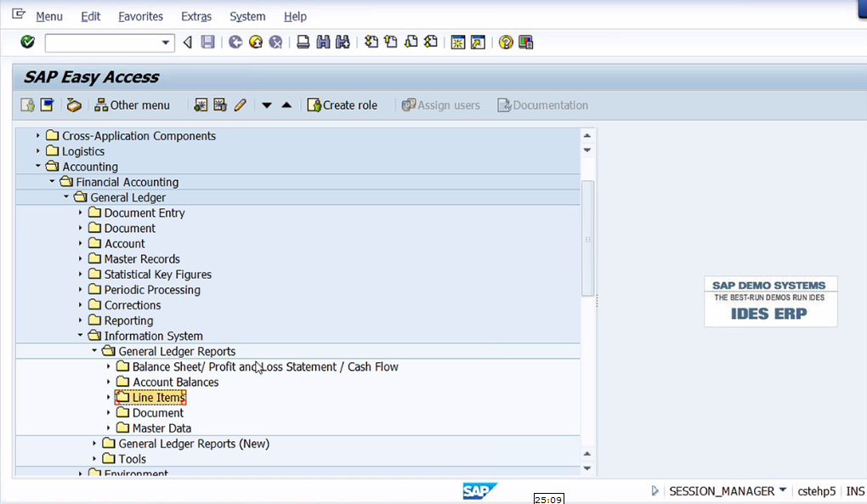Click the First Page icon

click(x=371, y=42)
